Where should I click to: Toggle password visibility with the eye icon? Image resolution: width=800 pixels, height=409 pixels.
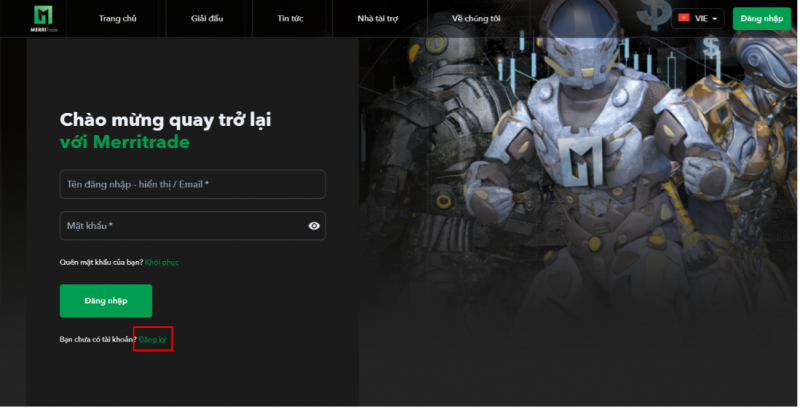tap(314, 226)
